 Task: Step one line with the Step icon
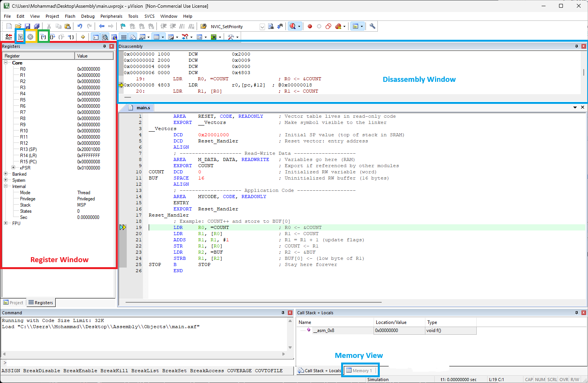click(43, 37)
